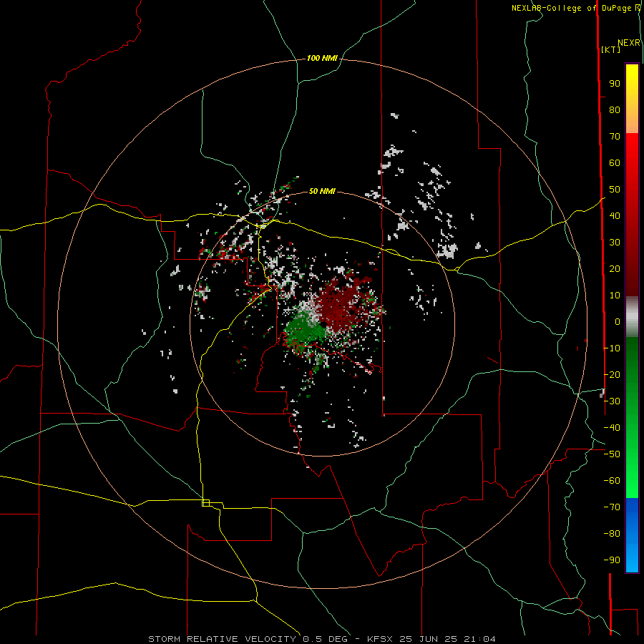644x644 pixels.
Task: Pick the bright red segment near 60 kt
Action: [x=632, y=160]
